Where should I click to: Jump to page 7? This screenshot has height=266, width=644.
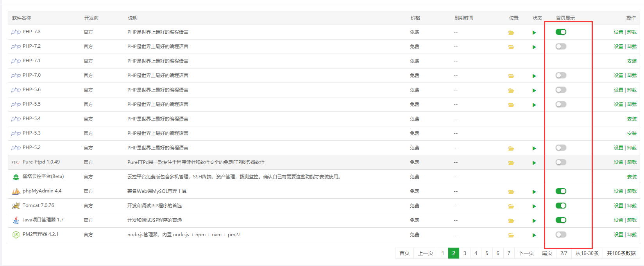(509, 253)
